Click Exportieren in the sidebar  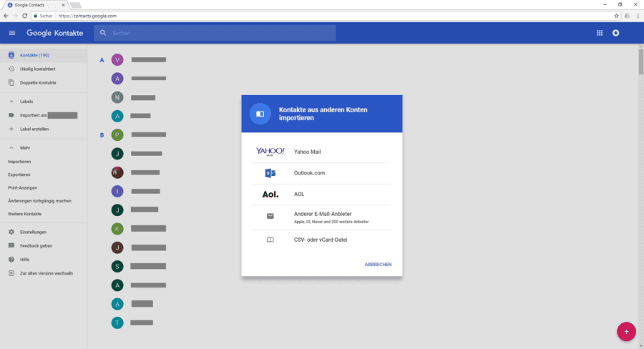pos(19,174)
